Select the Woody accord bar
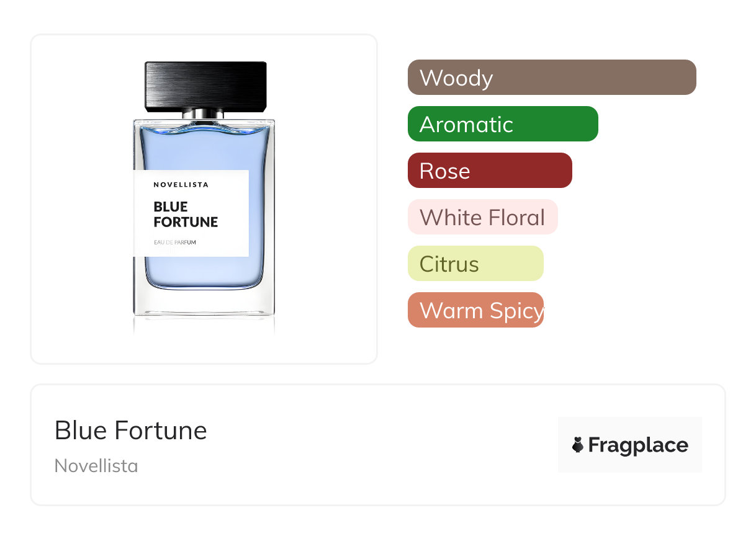The width and height of the screenshot is (756, 536). click(551, 78)
